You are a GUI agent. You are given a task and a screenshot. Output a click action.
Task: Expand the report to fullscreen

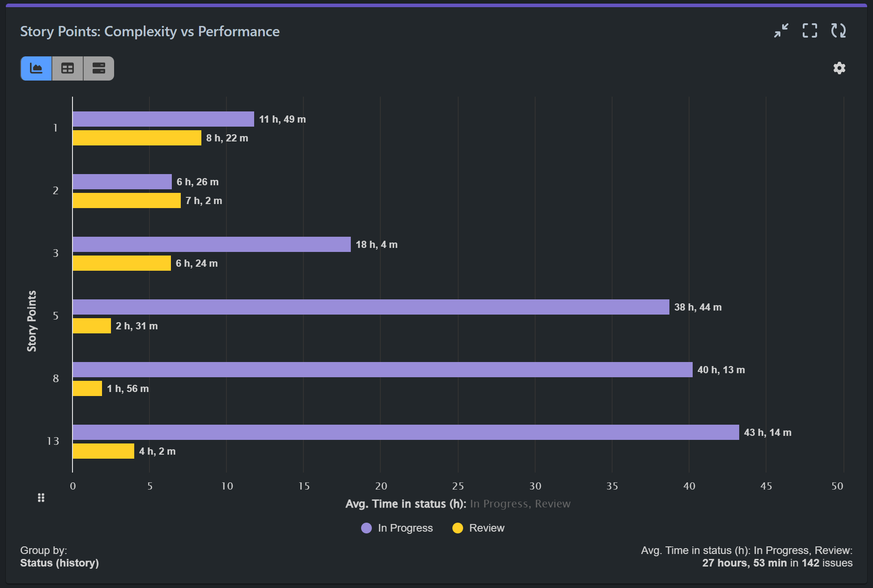[x=810, y=31]
